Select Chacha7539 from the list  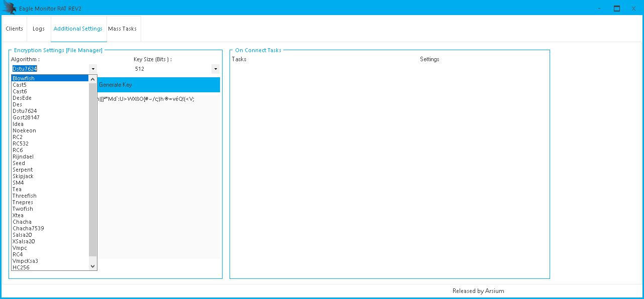pyautogui.click(x=28, y=228)
